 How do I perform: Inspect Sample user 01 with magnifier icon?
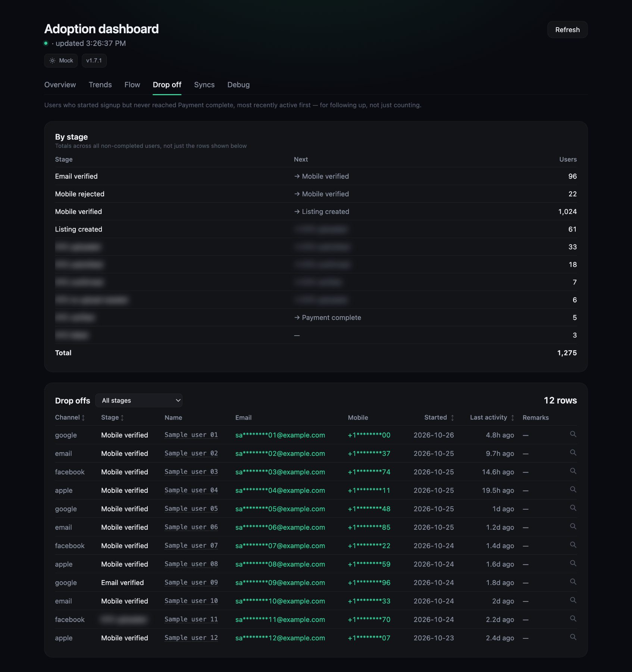tap(573, 434)
